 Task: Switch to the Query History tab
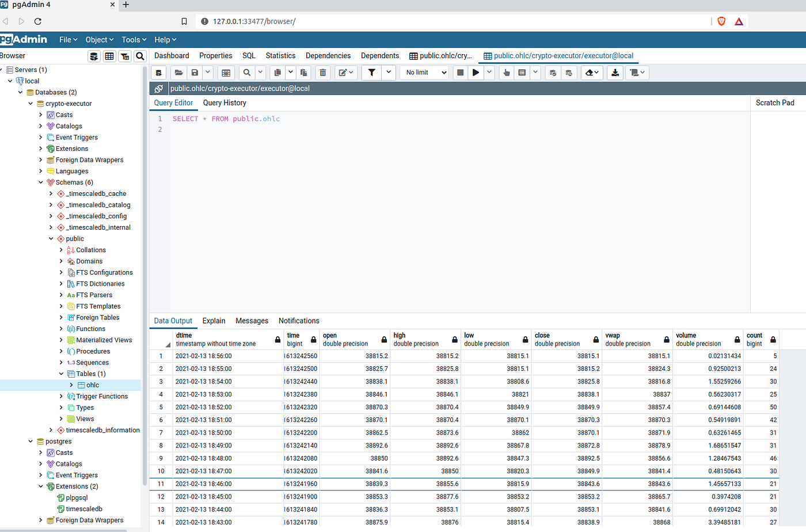click(x=225, y=103)
